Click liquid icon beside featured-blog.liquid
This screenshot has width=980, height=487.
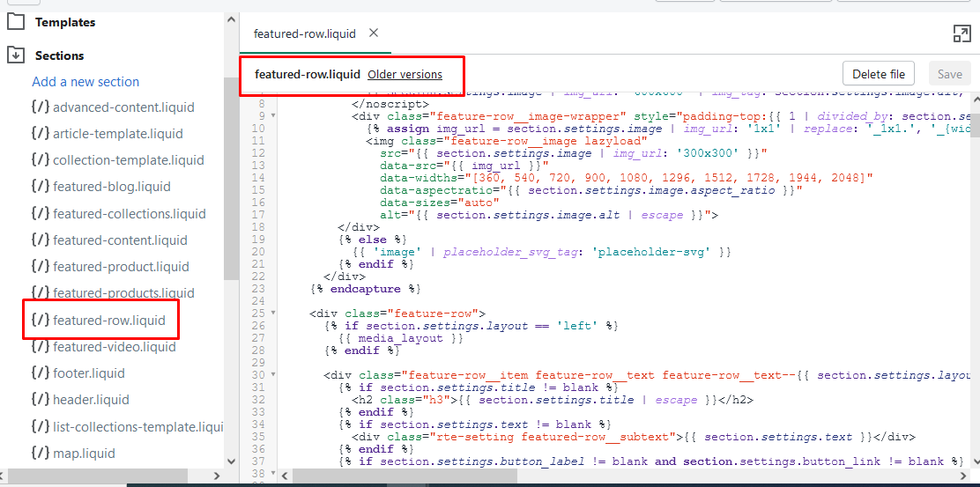40,186
